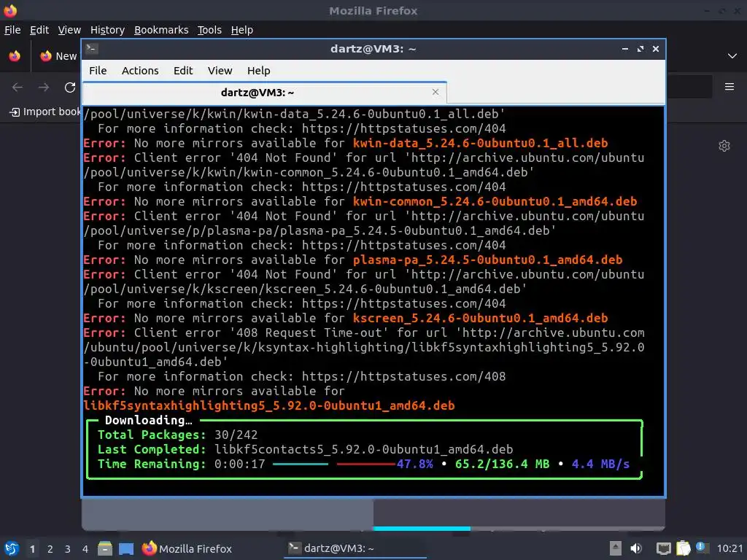Switch to workspace 2
This screenshot has height=560, width=747.
coord(50,549)
